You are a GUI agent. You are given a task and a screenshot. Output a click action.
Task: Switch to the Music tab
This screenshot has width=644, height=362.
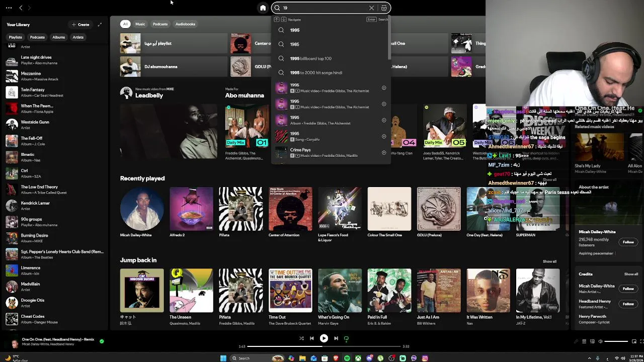140,24
